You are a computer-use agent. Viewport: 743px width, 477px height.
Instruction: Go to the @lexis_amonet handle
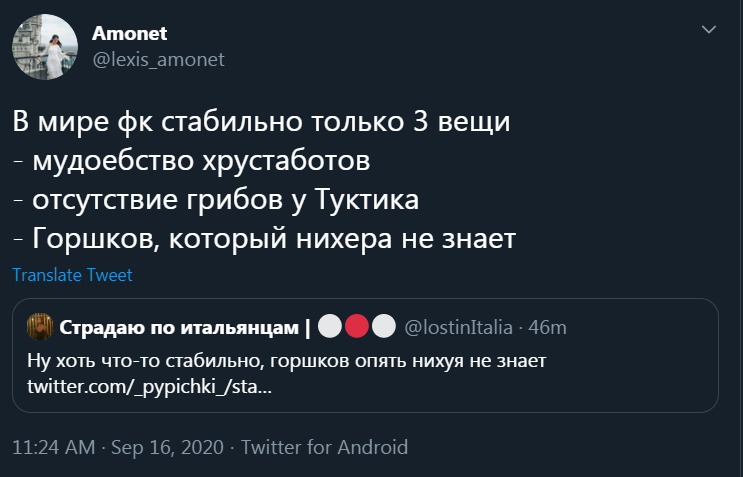tap(159, 60)
